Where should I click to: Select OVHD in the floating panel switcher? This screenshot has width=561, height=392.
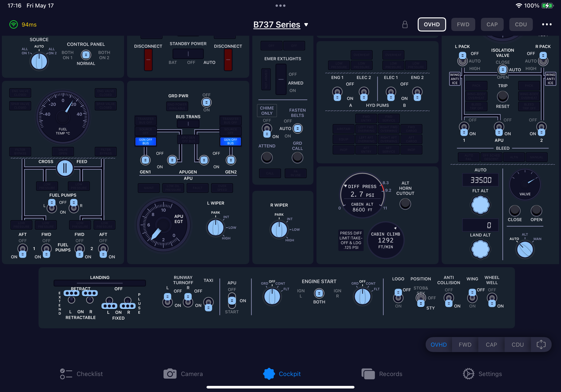click(439, 345)
